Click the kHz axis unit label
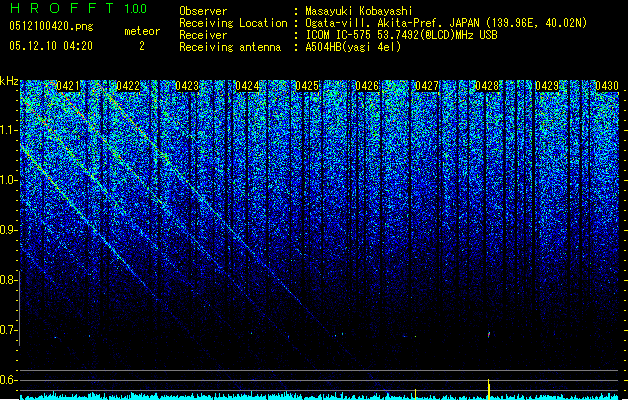629x400 pixels. click(x=9, y=81)
